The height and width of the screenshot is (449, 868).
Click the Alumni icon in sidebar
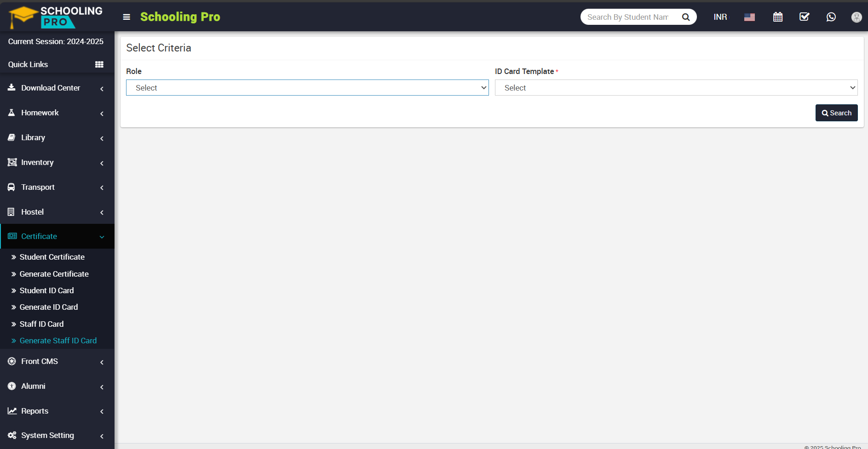point(11,386)
